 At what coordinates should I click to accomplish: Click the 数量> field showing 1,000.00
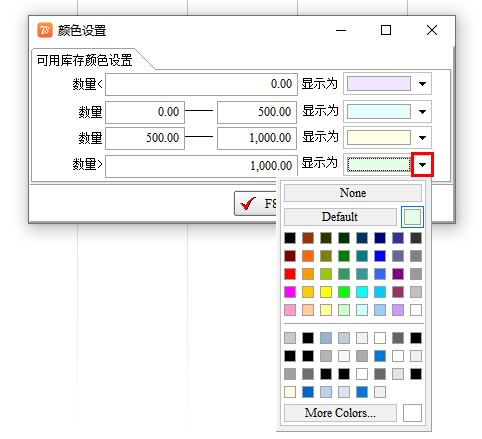pos(201,166)
